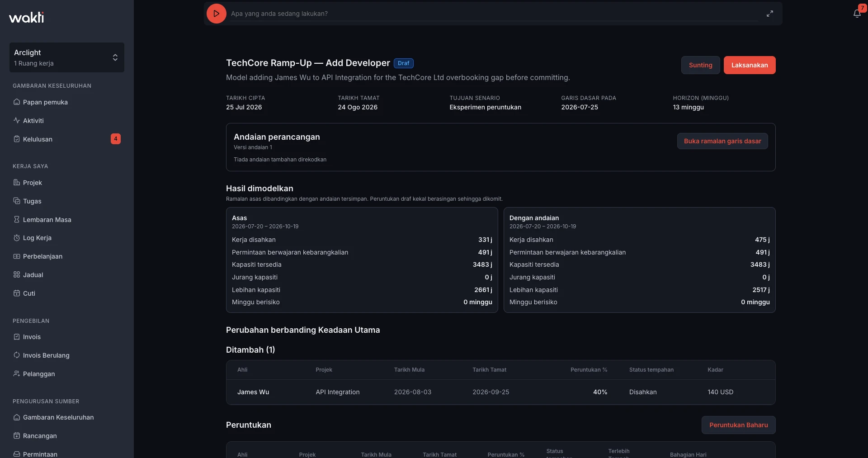This screenshot has height=458, width=868.
Task: Click the Lembaran Masa hourglass icon
Action: (x=17, y=220)
